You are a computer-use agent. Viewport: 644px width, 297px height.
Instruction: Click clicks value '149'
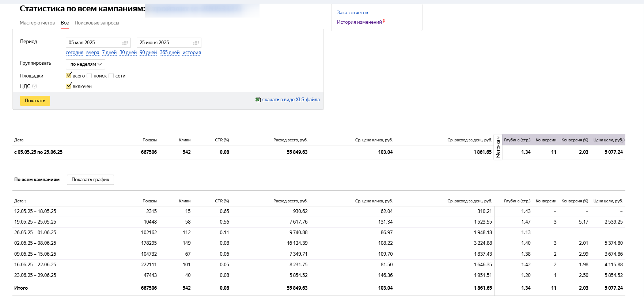186,243
